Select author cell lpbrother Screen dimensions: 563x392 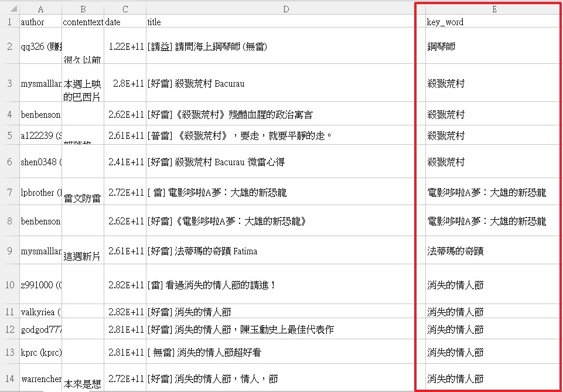(40, 192)
